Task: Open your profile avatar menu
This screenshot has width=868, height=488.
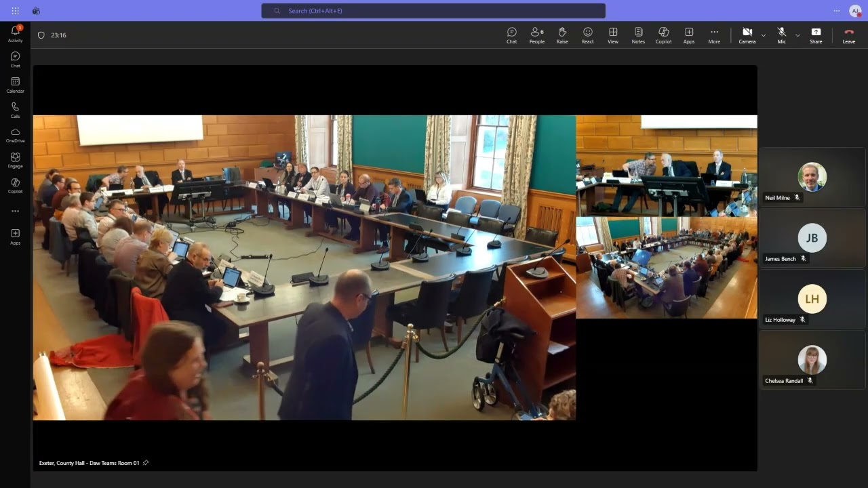Action: tap(855, 11)
